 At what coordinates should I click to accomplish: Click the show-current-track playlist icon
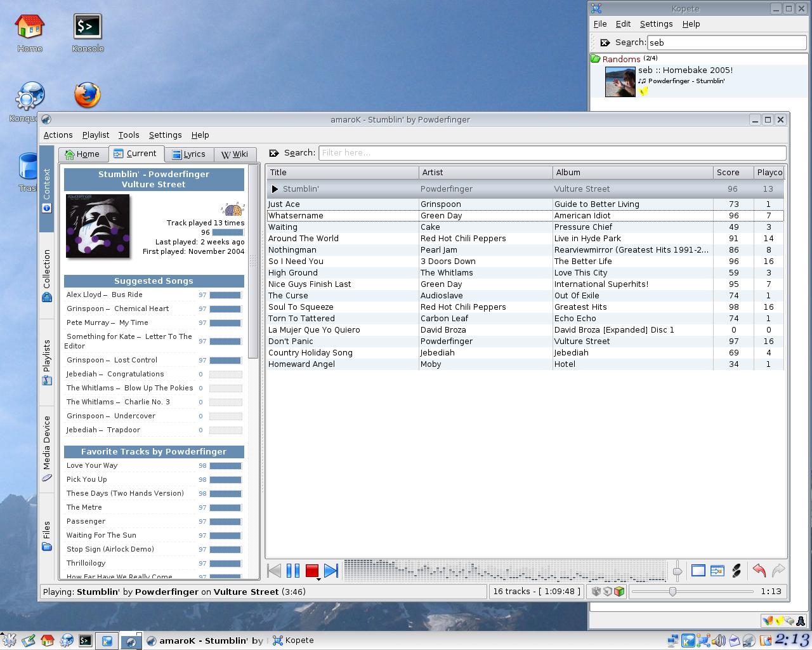coord(717,571)
